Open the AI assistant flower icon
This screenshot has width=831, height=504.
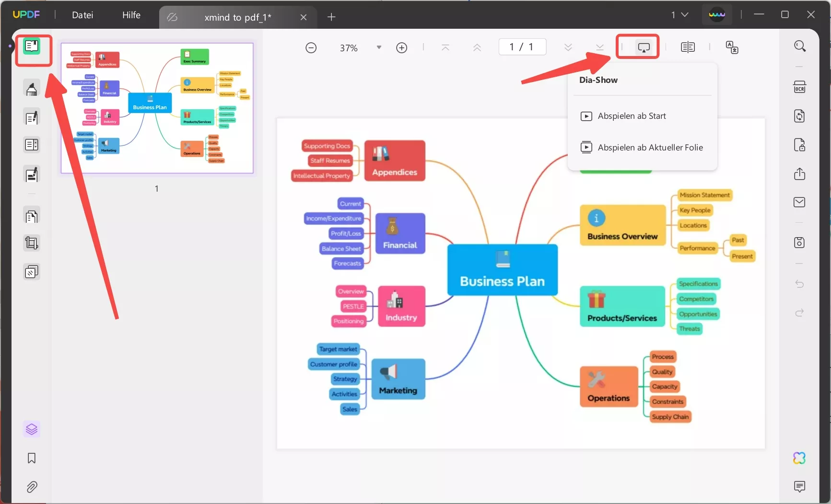pyautogui.click(x=800, y=458)
